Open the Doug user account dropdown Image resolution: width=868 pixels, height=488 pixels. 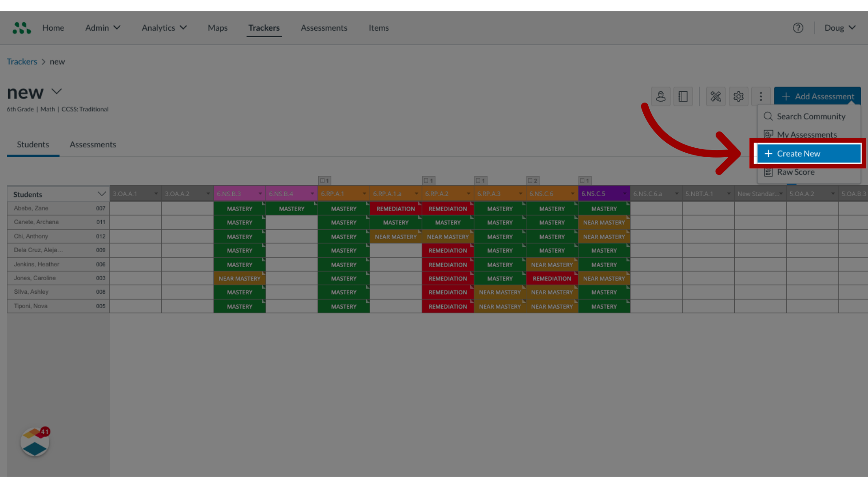point(840,28)
